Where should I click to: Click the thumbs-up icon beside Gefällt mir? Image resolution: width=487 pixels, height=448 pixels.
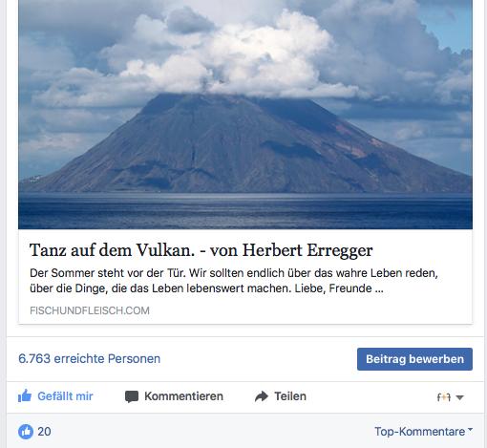pyautogui.click(x=25, y=396)
